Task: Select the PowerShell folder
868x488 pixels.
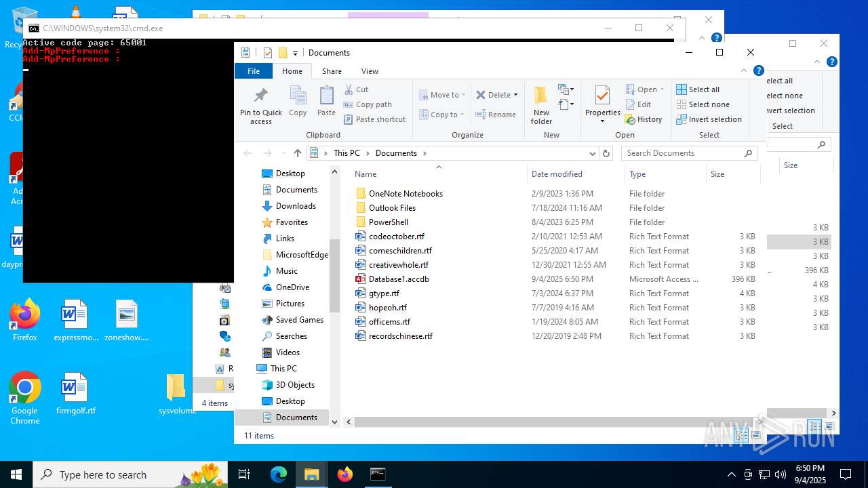Action: click(388, 222)
